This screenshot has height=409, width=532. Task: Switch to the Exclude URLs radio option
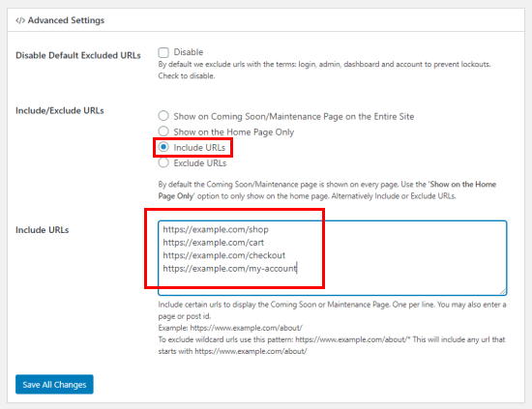163,162
